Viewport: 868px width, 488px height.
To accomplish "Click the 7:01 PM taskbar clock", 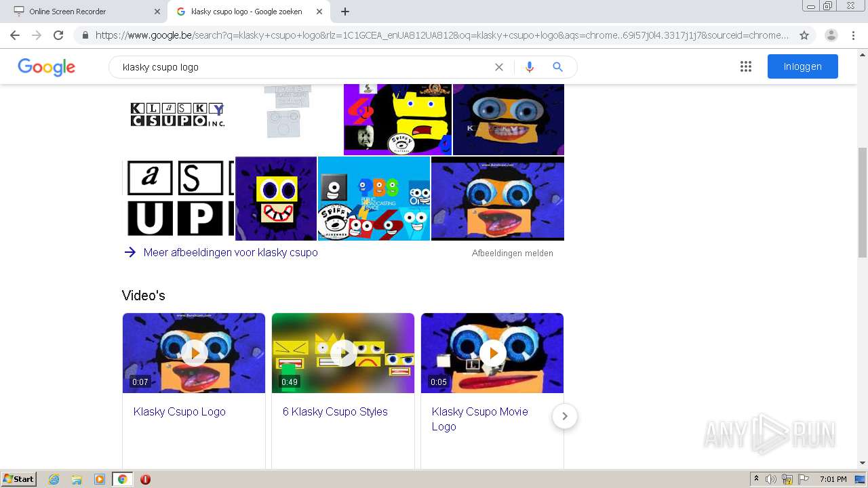I will coord(833,479).
